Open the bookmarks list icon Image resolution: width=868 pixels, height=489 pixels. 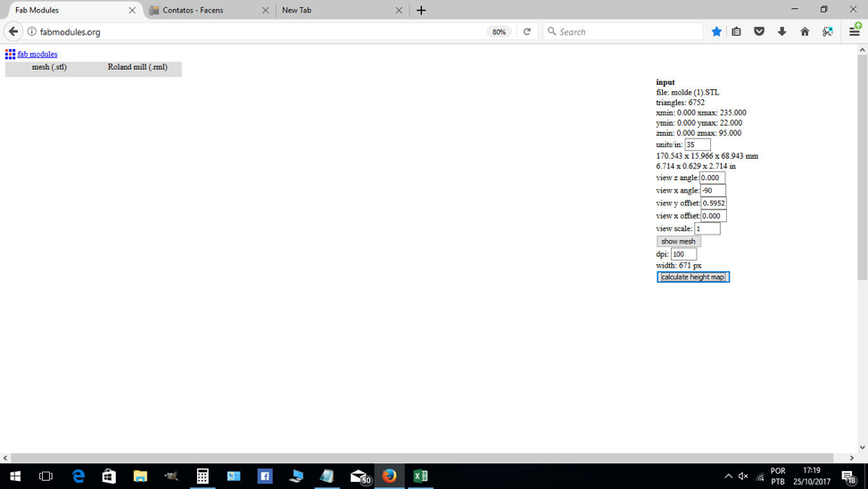coord(736,31)
